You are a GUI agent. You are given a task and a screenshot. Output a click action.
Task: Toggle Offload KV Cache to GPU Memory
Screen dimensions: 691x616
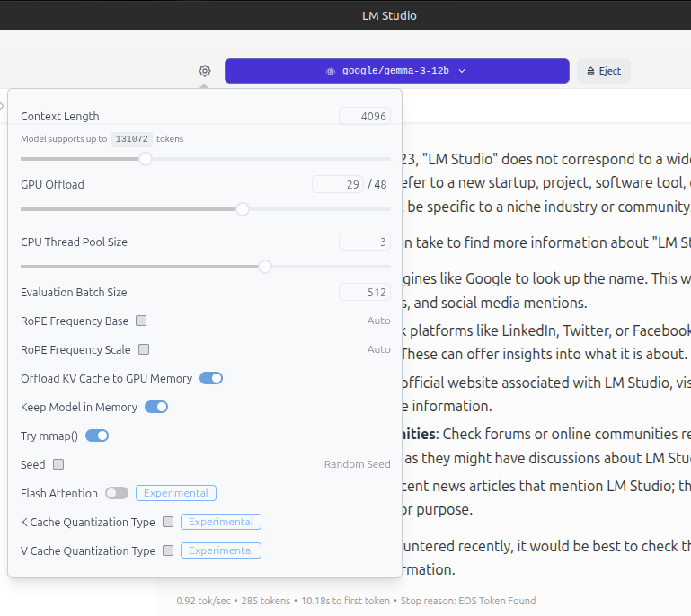(211, 378)
